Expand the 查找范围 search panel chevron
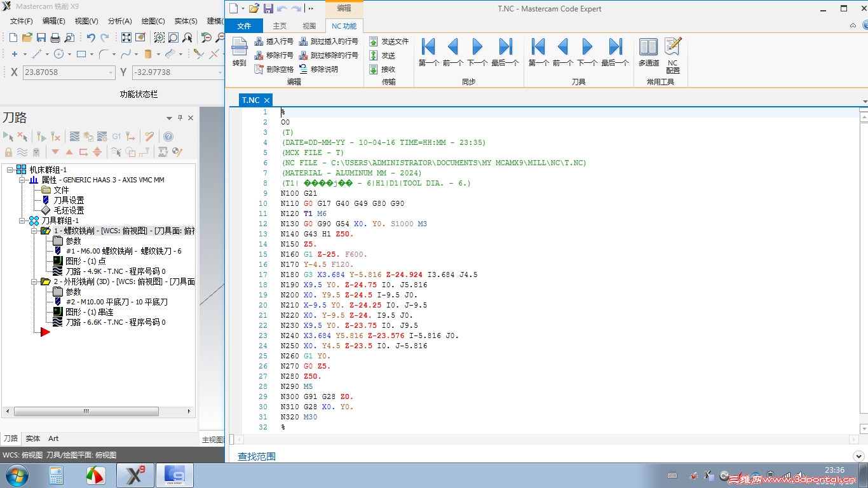The height and width of the screenshot is (488, 868). [857, 456]
